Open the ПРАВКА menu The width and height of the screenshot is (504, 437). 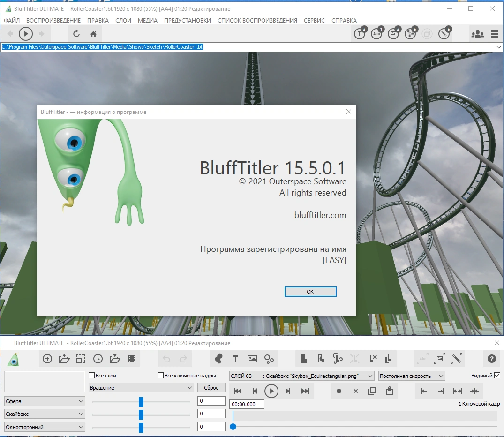[98, 21]
